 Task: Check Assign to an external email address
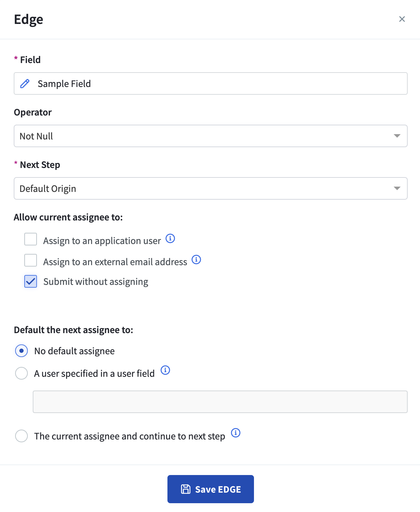[31, 260]
